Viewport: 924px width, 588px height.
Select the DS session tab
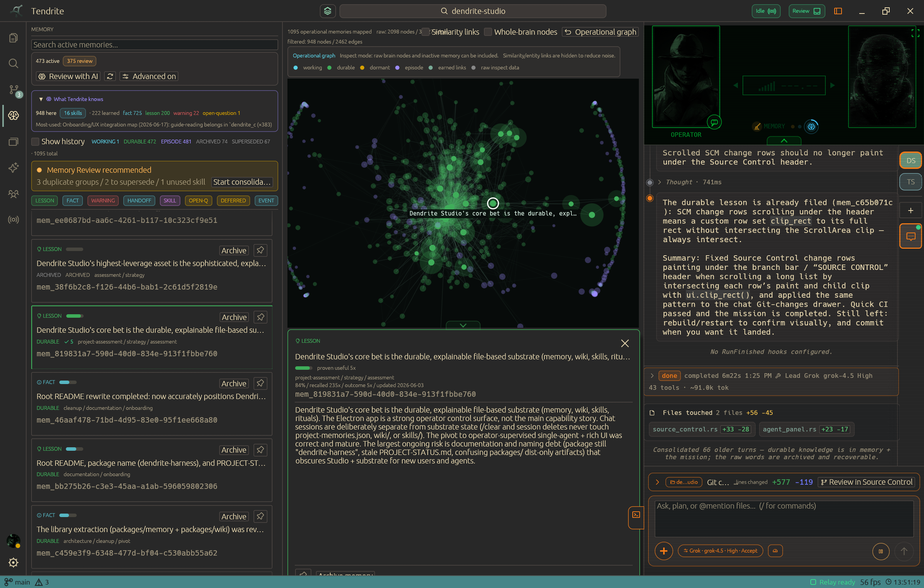(911, 160)
